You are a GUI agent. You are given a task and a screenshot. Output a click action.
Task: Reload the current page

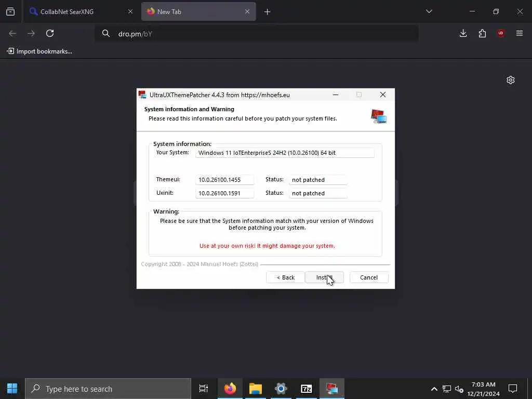click(x=50, y=33)
